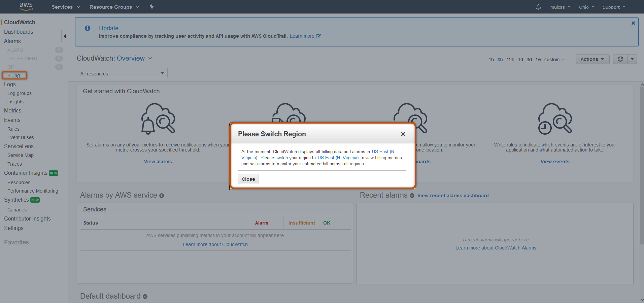Open the Ohio region selector
This screenshot has height=303, width=644.
(x=586, y=7)
